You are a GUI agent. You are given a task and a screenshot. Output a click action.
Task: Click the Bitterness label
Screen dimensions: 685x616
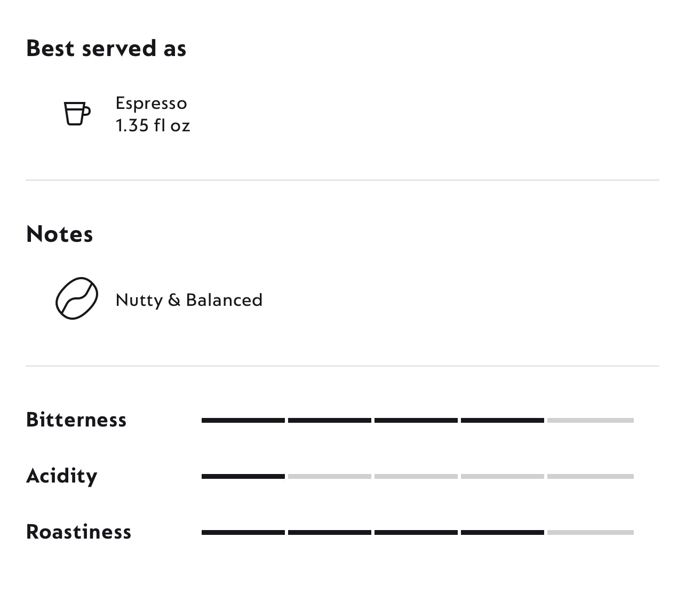pyautogui.click(x=76, y=420)
